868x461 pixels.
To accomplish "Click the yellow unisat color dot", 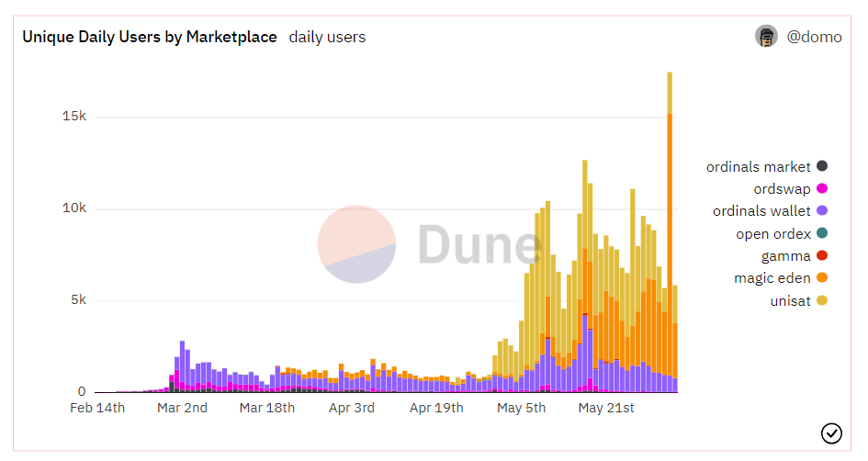I will click(822, 300).
